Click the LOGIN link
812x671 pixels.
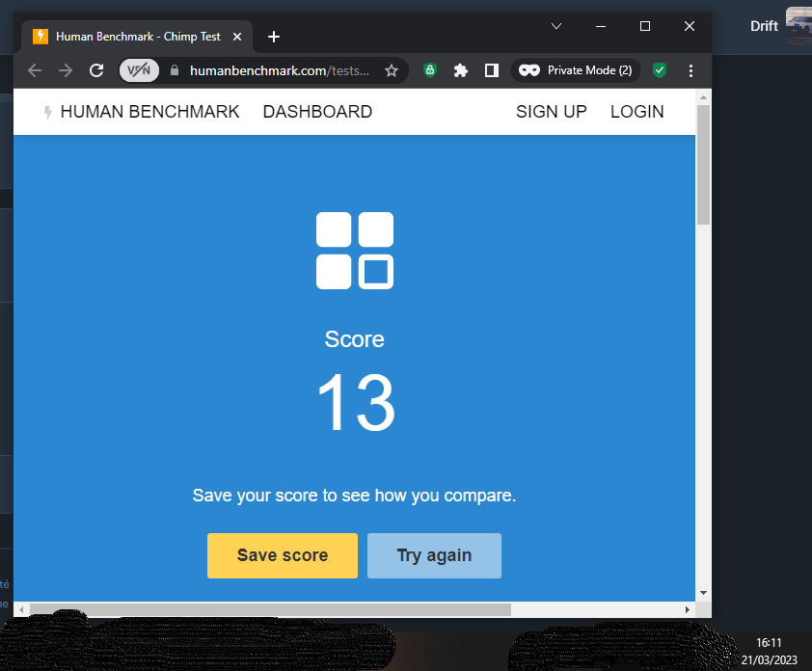[636, 112]
